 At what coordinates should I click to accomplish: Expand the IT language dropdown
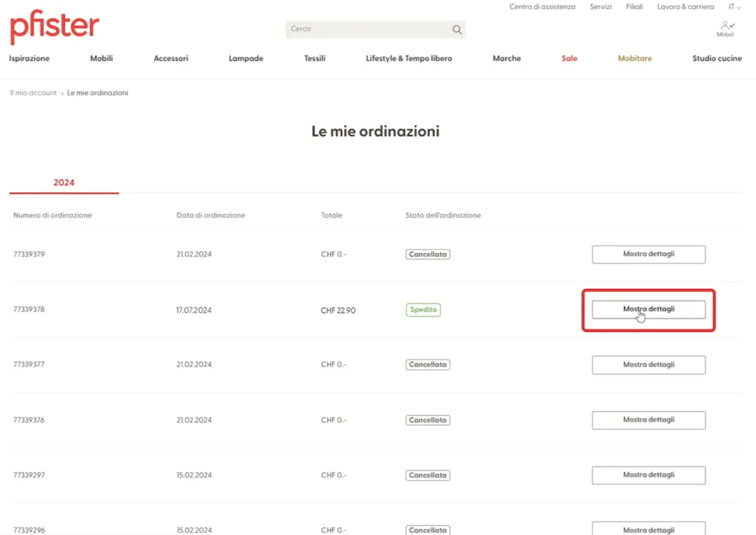click(x=735, y=7)
